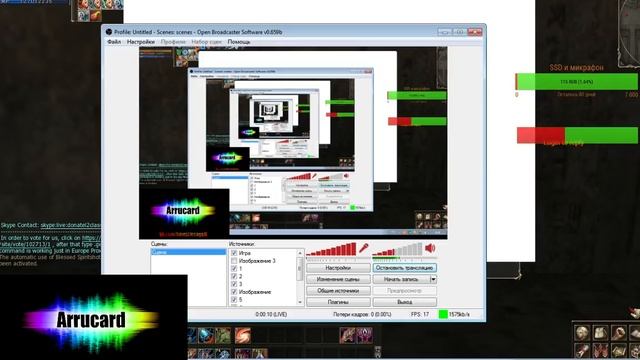Click the FPS: 17 status text
Screen dimensions: 640x360
point(420,314)
